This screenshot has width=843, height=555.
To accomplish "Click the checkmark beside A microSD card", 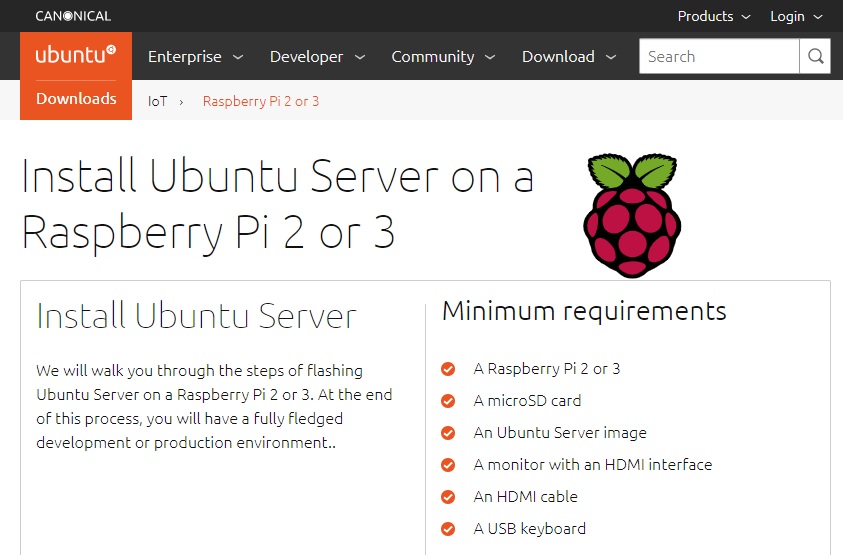I will coord(448,401).
